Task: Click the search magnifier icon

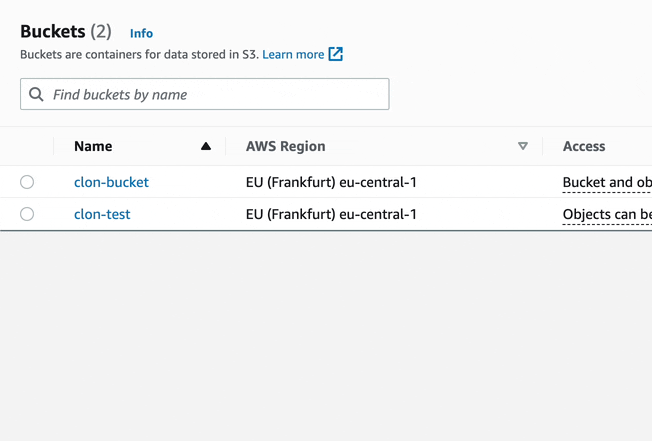Action: click(37, 95)
